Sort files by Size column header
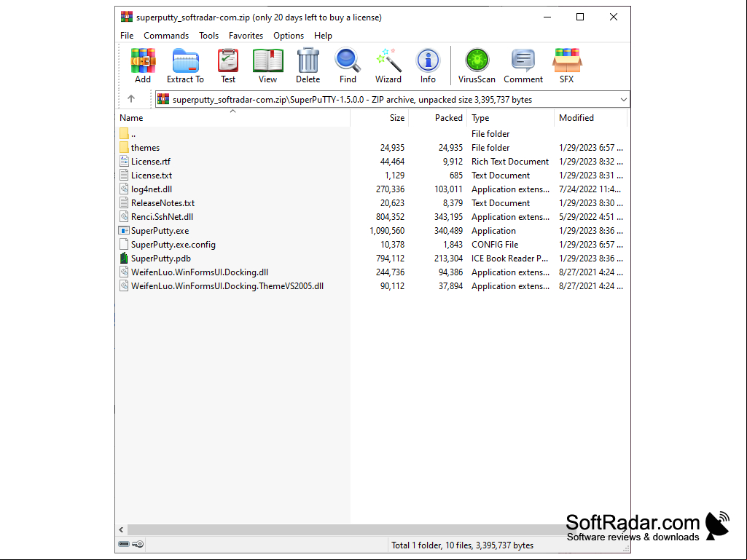 pyautogui.click(x=380, y=118)
